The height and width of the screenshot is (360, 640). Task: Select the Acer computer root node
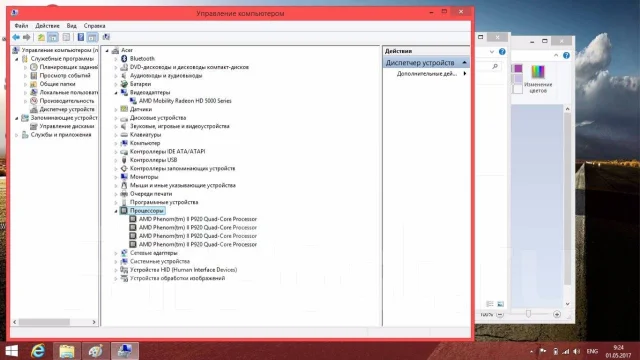(127, 50)
